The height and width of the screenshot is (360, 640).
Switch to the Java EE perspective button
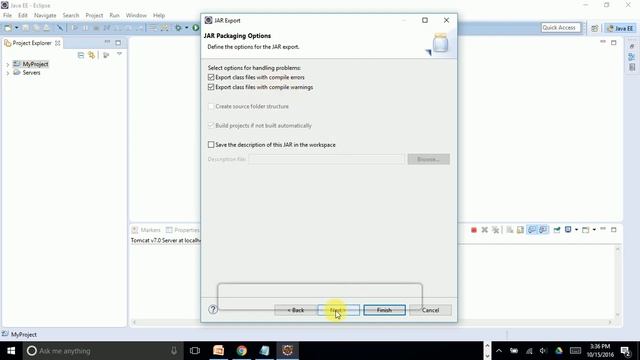[620, 28]
